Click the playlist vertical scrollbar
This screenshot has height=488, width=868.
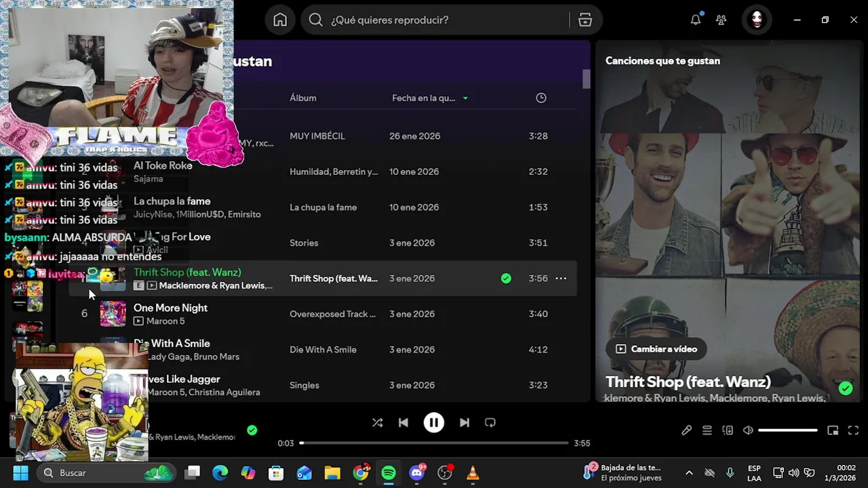pyautogui.click(x=586, y=79)
